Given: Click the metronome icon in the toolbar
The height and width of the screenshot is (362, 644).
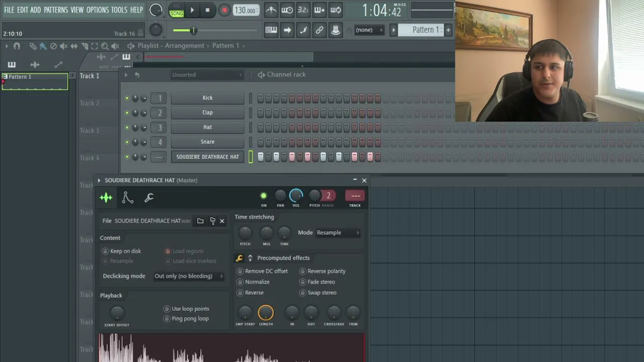Looking at the screenshot, I should pyautogui.click(x=271, y=10).
